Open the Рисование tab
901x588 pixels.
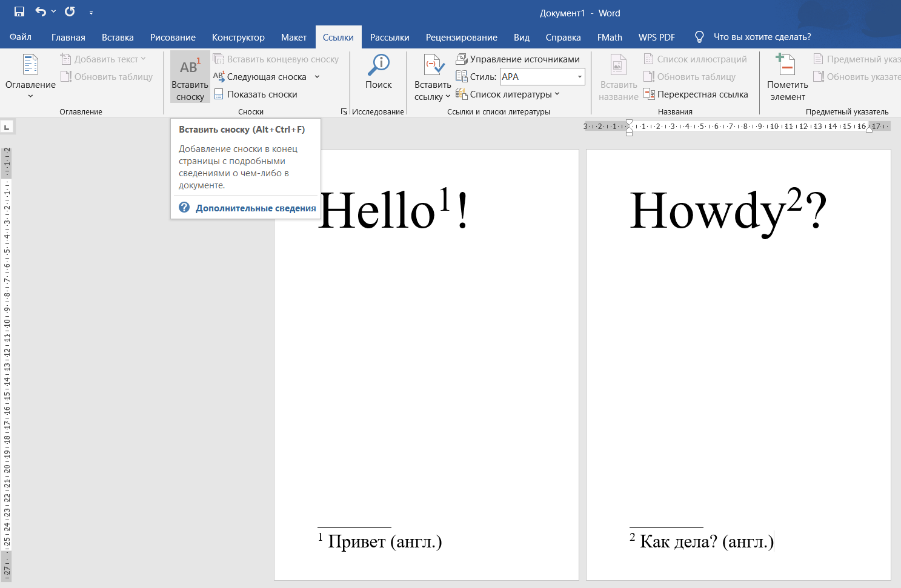coord(173,37)
